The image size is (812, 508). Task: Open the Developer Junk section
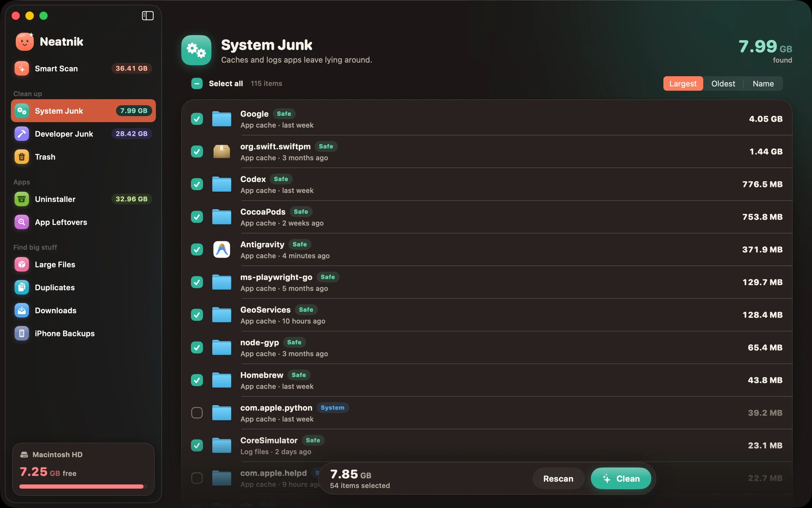(83, 134)
